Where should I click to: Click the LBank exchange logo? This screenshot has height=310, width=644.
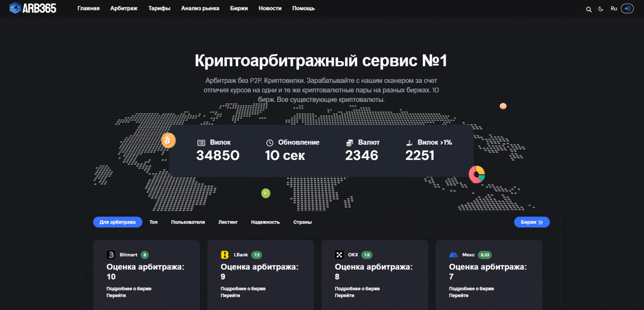225,255
